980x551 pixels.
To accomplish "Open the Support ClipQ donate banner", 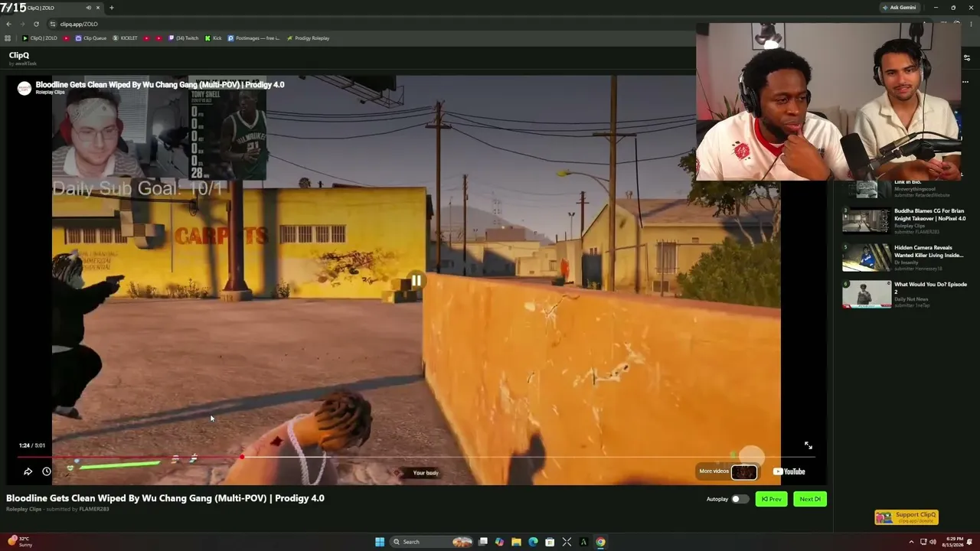I will coord(906,517).
